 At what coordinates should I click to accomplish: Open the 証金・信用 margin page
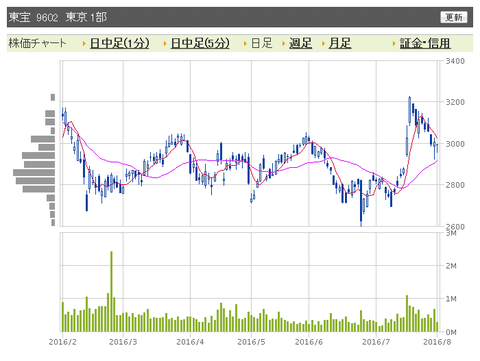[x=425, y=43]
